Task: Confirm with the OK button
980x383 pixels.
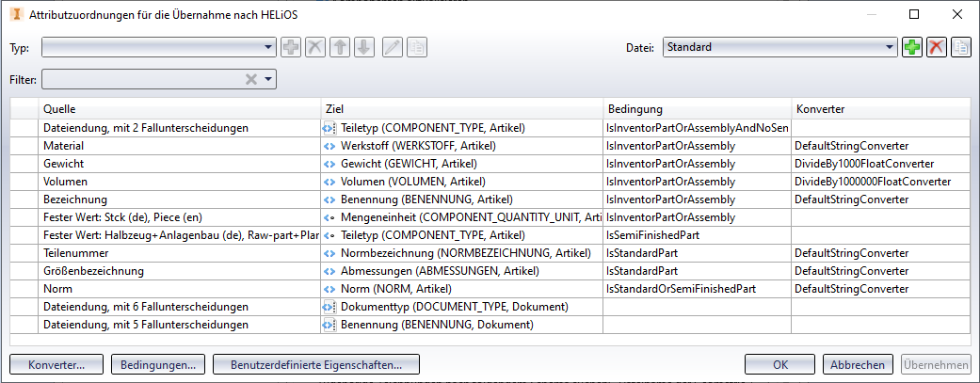Action: [x=780, y=364]
